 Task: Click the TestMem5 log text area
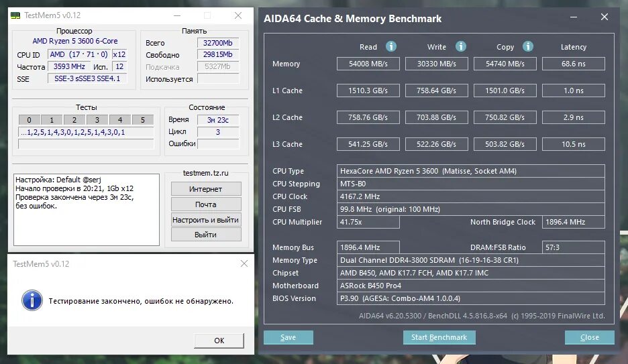pyautogui.click(x=87, y=210)
